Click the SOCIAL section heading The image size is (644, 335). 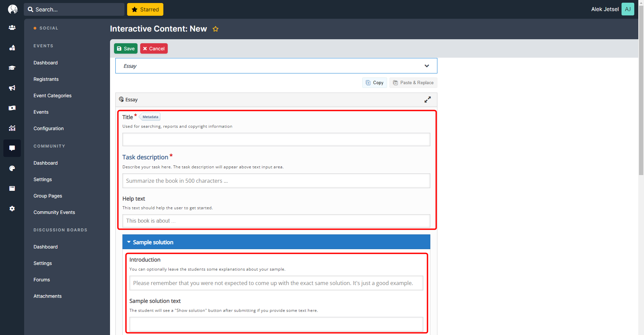[x=49, y=28]
